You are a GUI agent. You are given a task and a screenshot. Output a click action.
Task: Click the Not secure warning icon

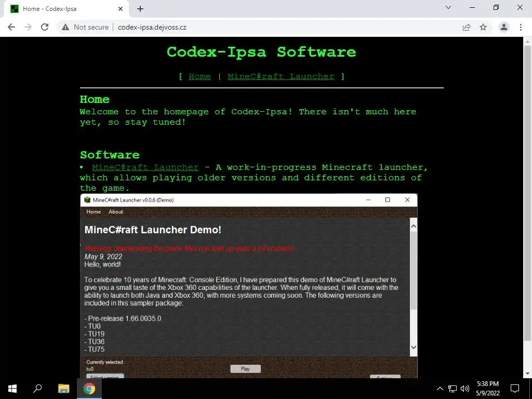pyautogui.click(x=65, y=27)
